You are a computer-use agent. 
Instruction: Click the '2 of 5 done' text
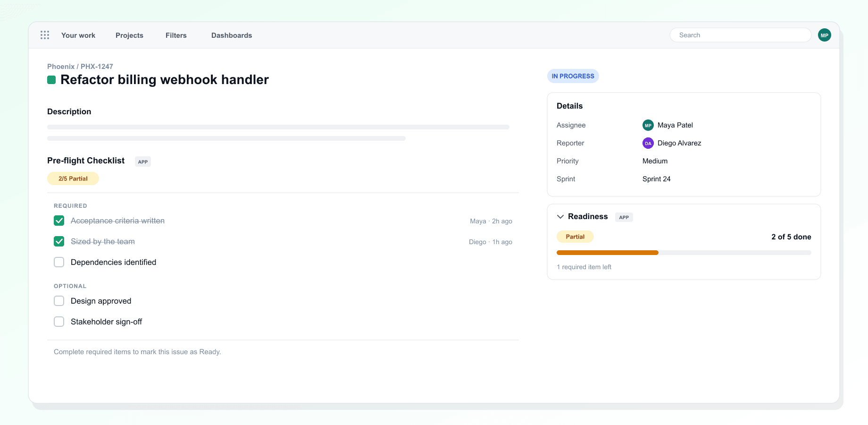tap(791, 237)
